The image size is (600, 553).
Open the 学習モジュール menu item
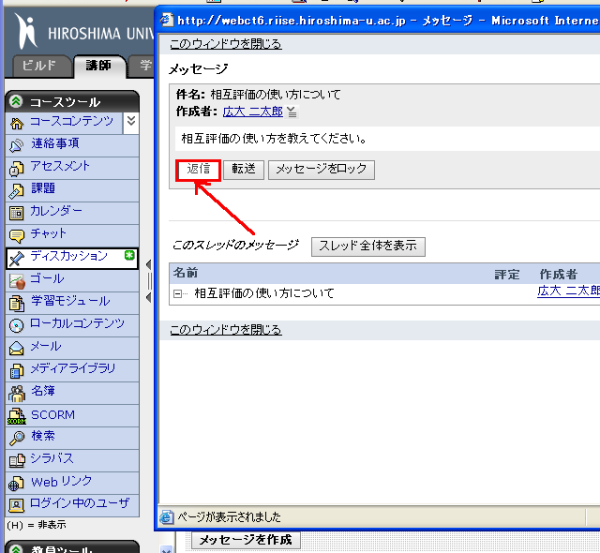point(71,301)
